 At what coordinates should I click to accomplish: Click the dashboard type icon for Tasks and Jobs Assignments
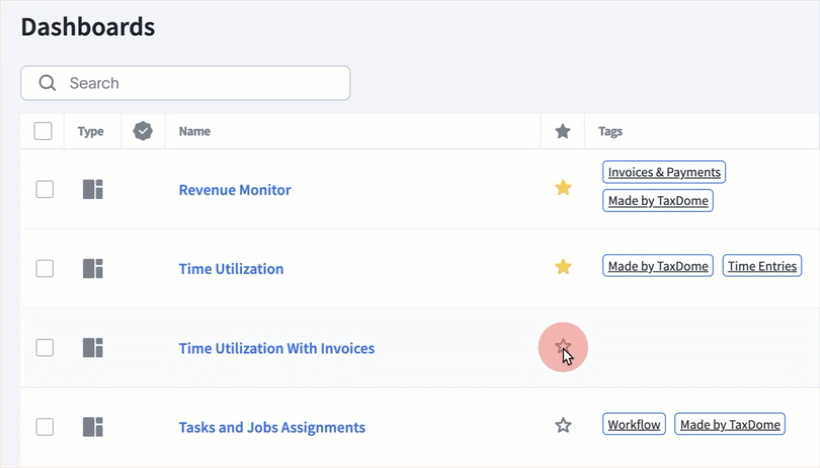[93, 427]
